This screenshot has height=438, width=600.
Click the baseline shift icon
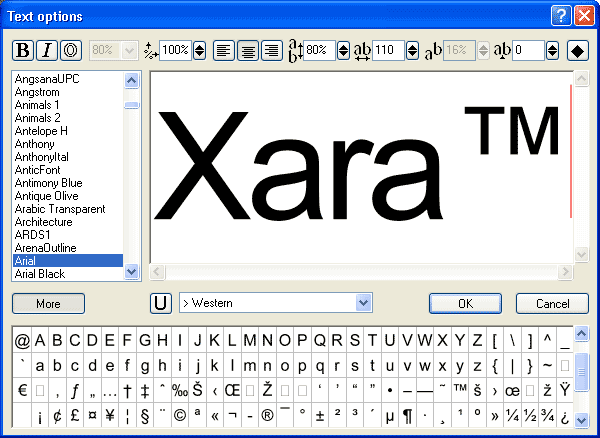click(x=503, y=51)
